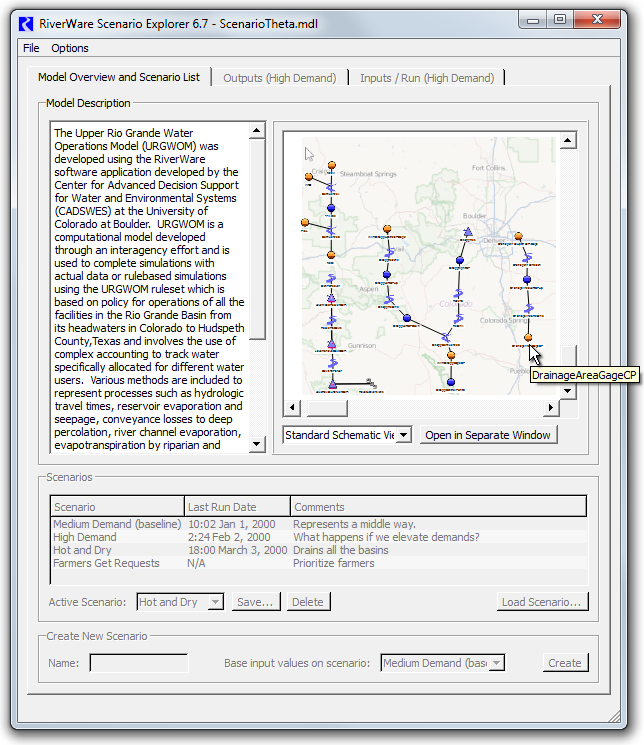Open the File menu
Screen dimensions: 644x745
(31, 48)
